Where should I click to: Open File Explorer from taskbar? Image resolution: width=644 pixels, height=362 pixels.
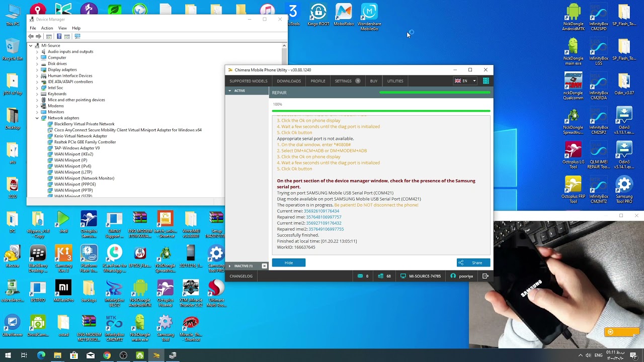coord(57,355)
